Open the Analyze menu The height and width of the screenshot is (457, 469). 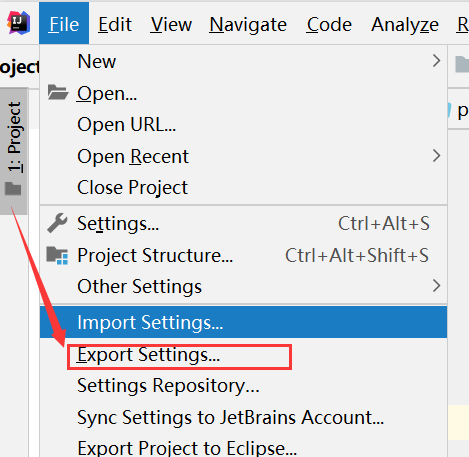coord(405,25)
